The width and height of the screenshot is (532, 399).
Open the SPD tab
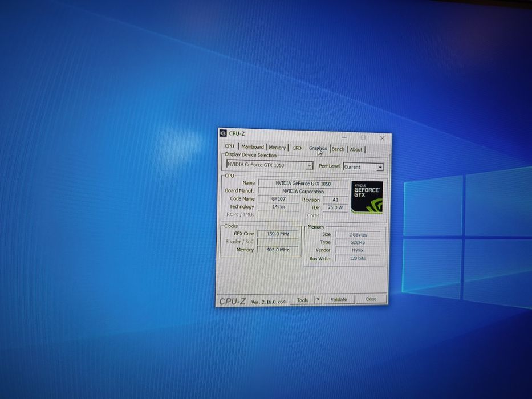coord(297,148)
